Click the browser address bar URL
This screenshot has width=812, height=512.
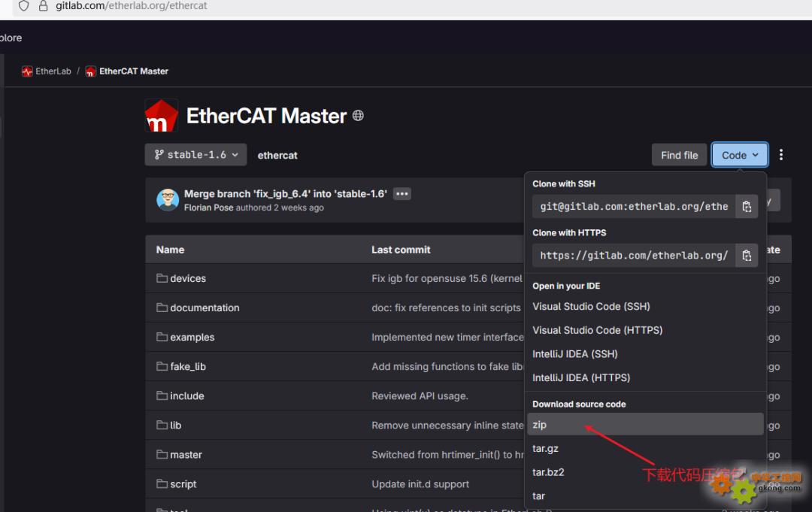(132, 6)
